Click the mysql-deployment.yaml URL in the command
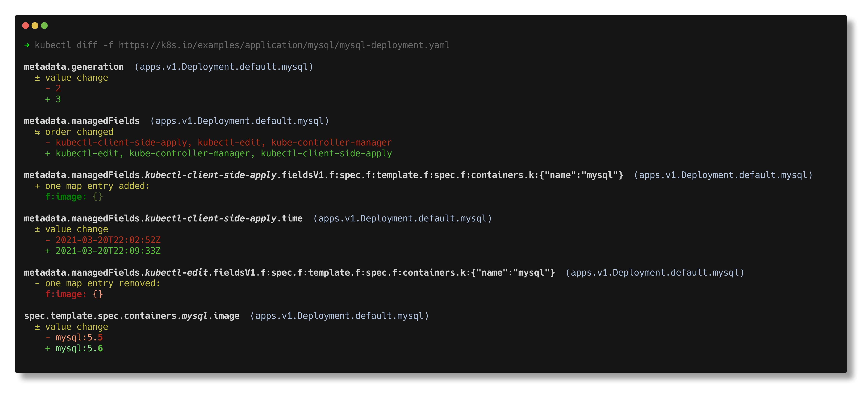868x394 pixels. (x=284, y=45)
